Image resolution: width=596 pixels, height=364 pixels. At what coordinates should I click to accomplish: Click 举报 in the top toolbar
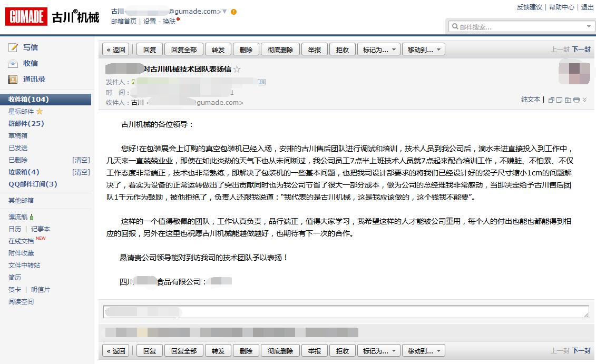(315, 50)
